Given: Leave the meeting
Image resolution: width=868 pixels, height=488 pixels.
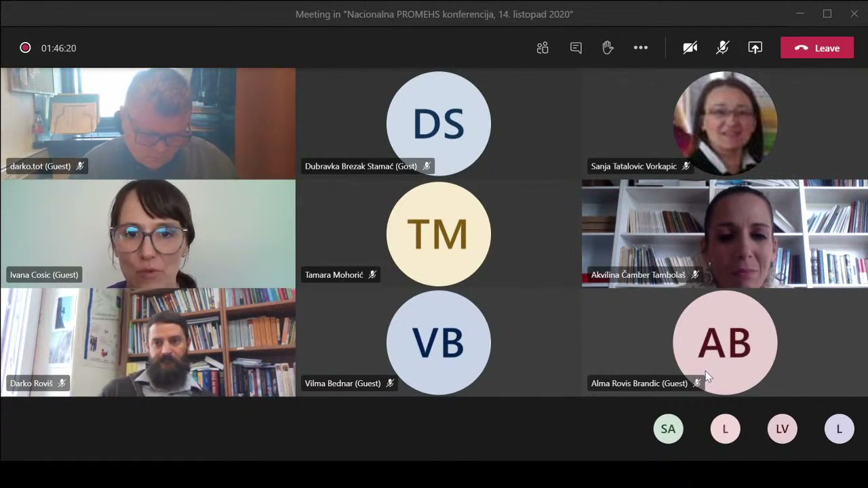Looking at the screenshot, I should (x=817, y=48).
